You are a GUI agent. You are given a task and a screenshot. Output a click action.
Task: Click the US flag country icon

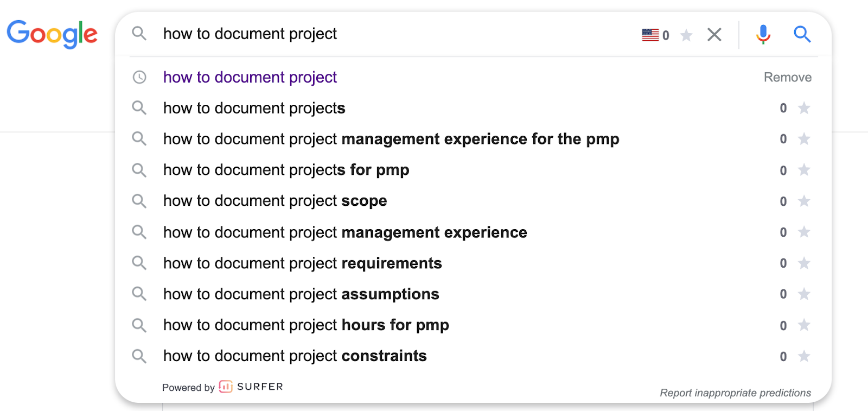(x=650, y=35)
